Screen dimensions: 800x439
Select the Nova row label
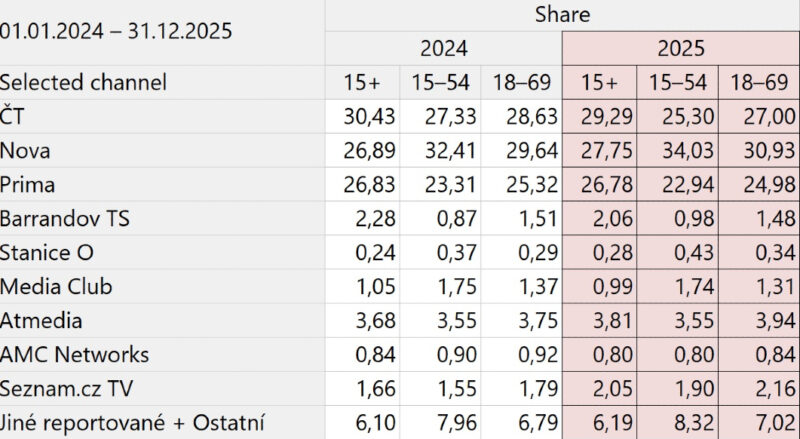point(26,150)
